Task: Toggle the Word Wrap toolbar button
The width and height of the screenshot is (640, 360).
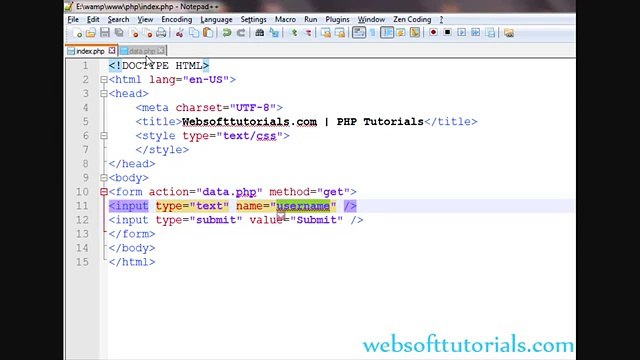Action: pyautogui.click(x=359, y=33)
